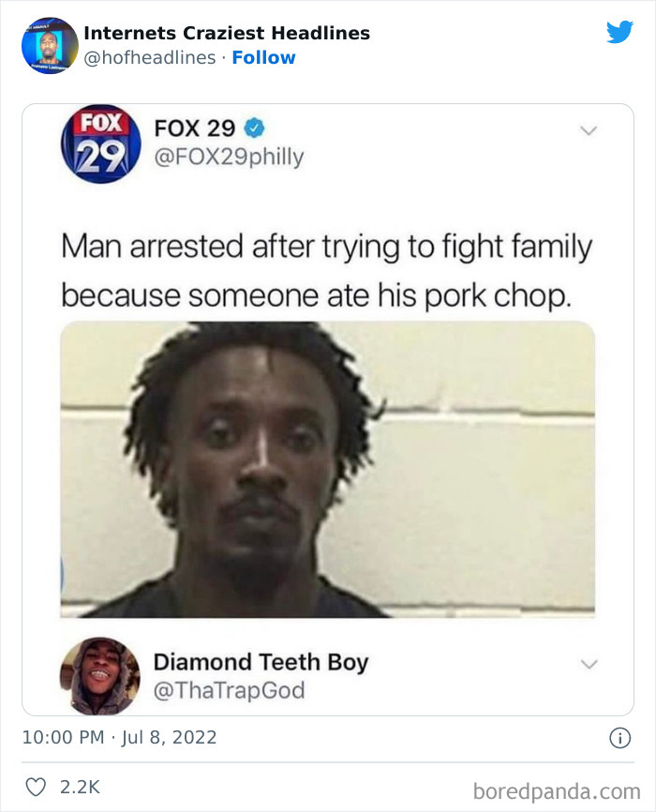Open the mugshot image in the tweet
The height and width of the screenshot is (812, 656).
click(328, 470)
